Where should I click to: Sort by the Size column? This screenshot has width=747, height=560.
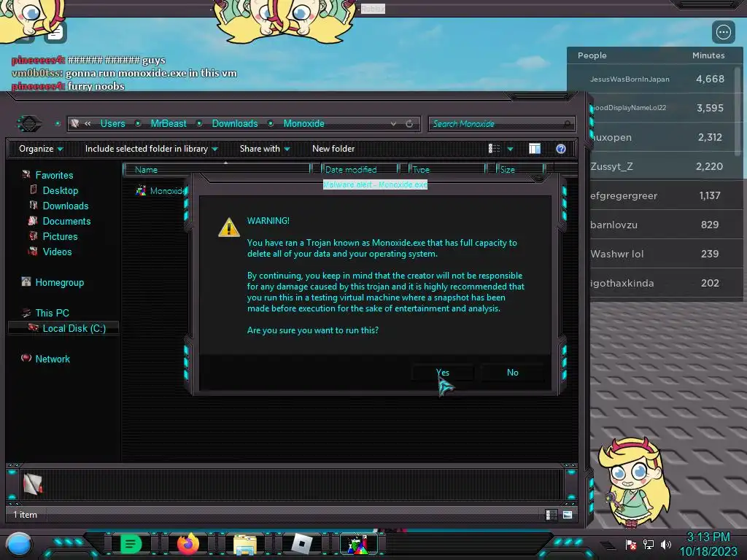pos(520,169)
